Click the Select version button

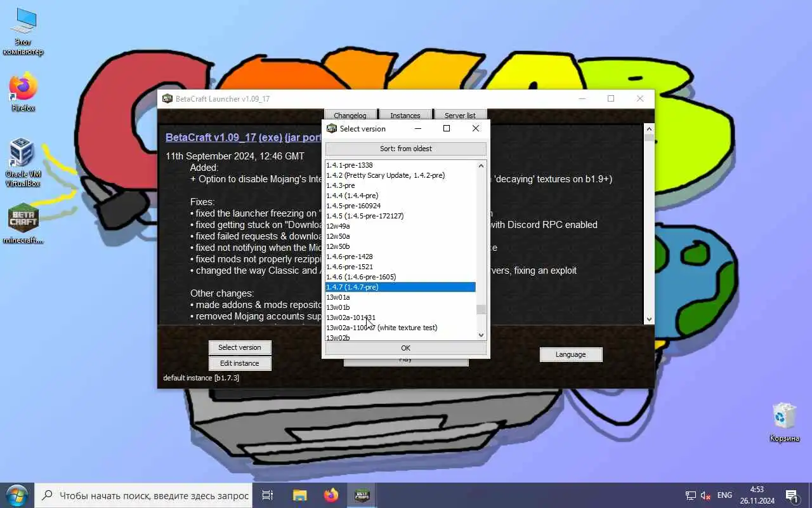(x=240, y=347)
